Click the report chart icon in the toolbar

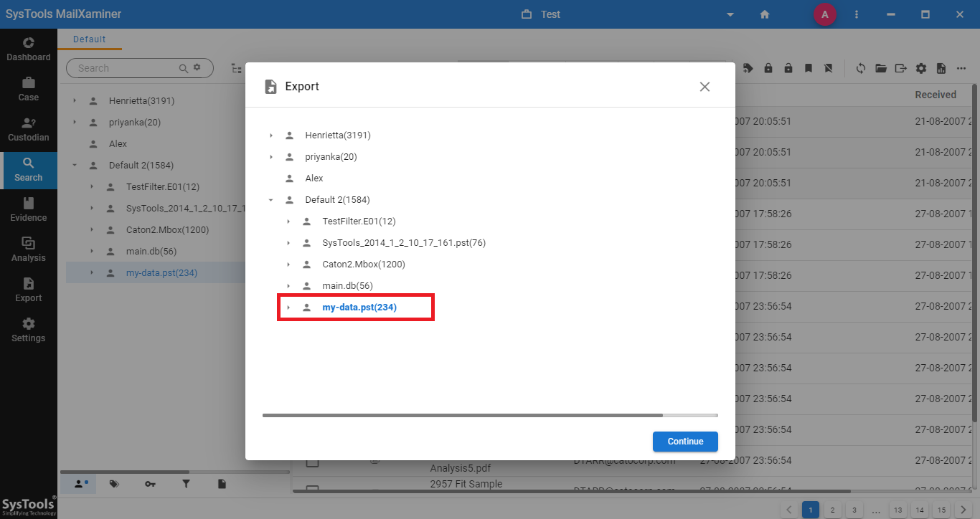coord(941,68)
